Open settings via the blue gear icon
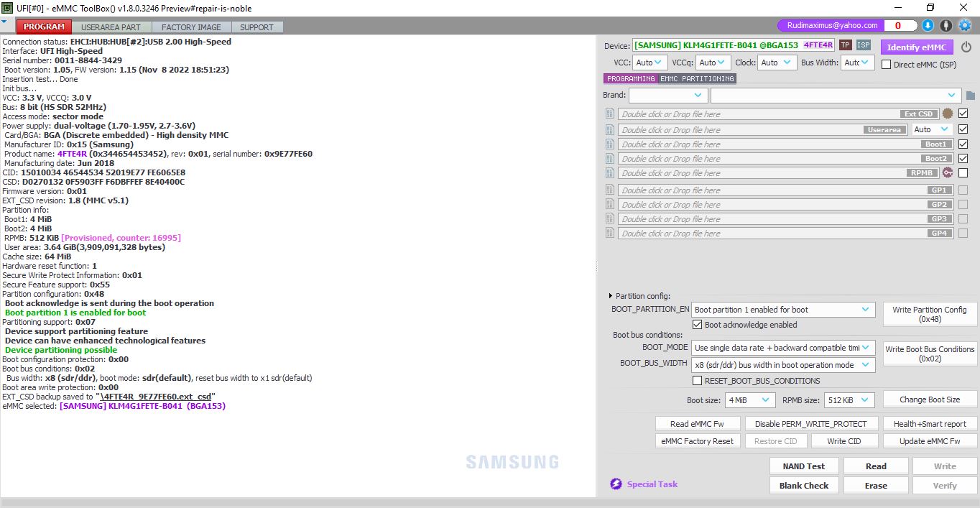The image size is (980, 508). click(965, 25)
